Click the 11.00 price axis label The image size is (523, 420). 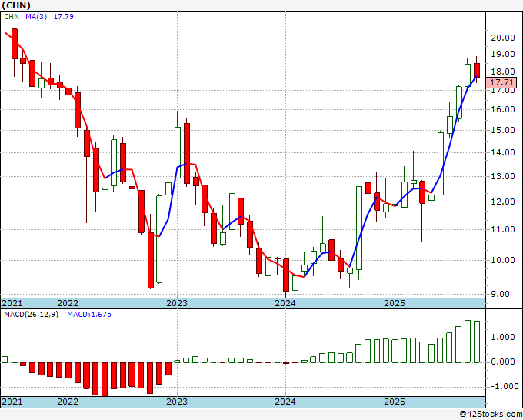(x=503, y=229)
